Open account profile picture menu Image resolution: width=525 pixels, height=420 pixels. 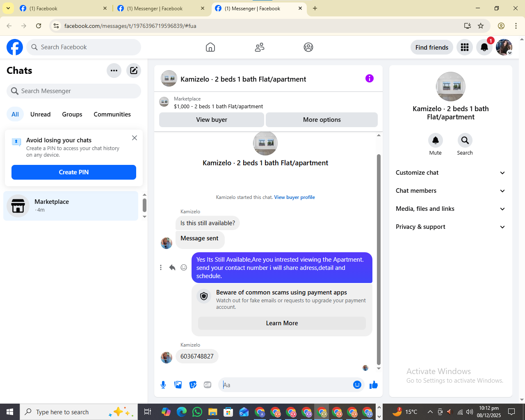point(504,47)
